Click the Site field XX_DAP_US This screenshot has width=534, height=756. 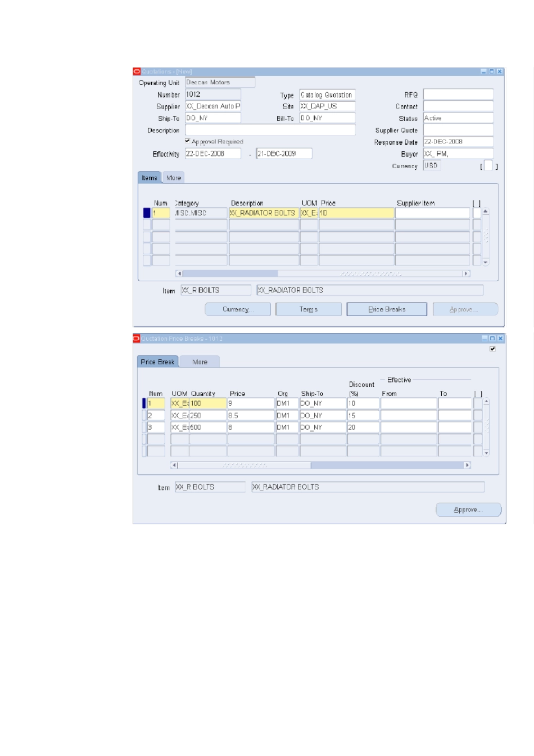coord(327,106)
